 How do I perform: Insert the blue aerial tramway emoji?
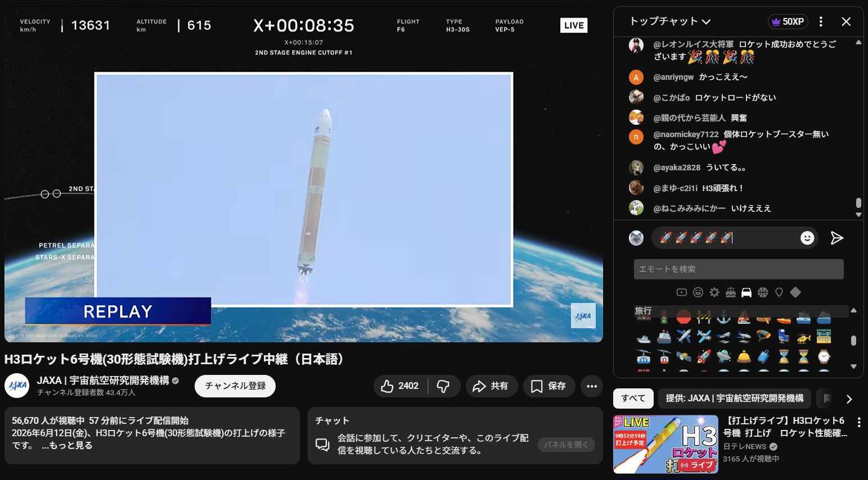point(644,356)
